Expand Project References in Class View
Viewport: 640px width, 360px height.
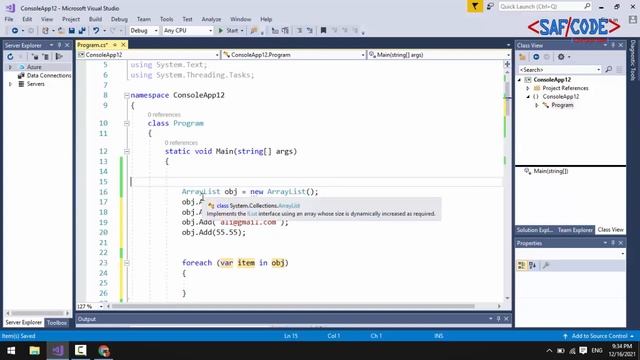(527, 88)
